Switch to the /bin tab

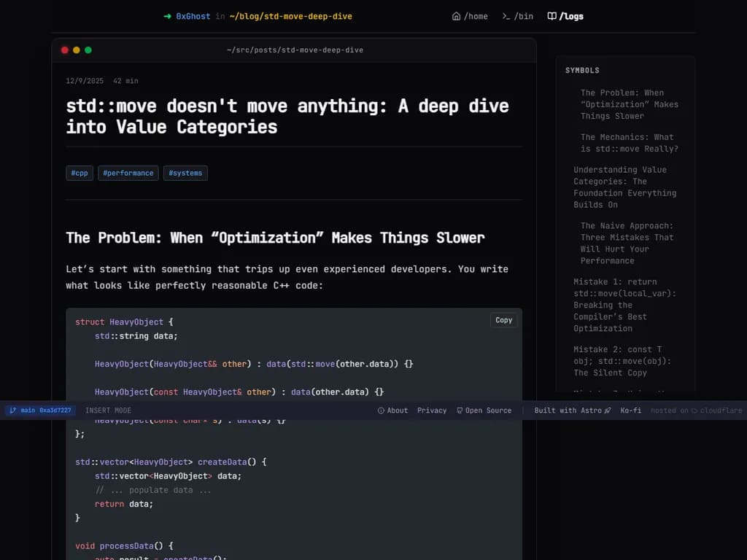point(525,15)
